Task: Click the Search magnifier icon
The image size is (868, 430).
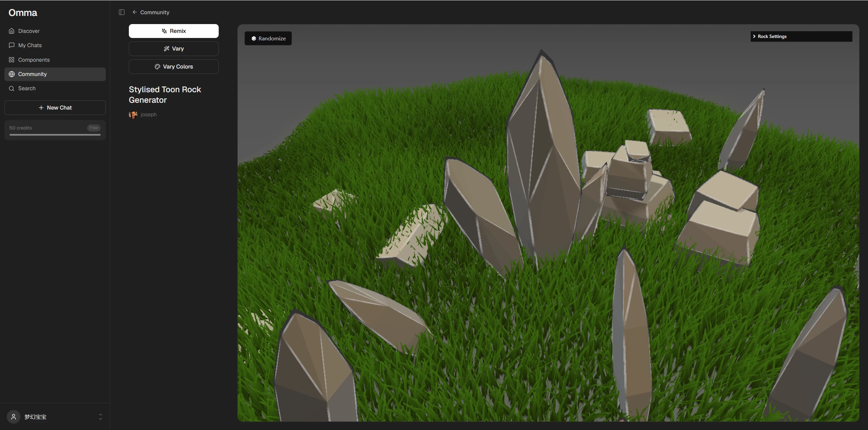Action: pyautogui.click(x=12, y=88)
